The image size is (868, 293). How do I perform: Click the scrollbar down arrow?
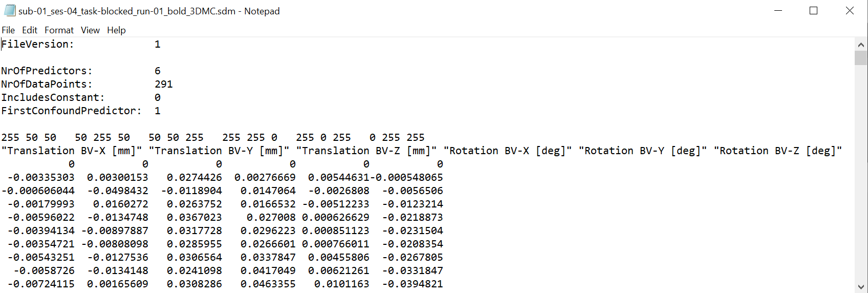pyautogui.click(x=861, y=287)
